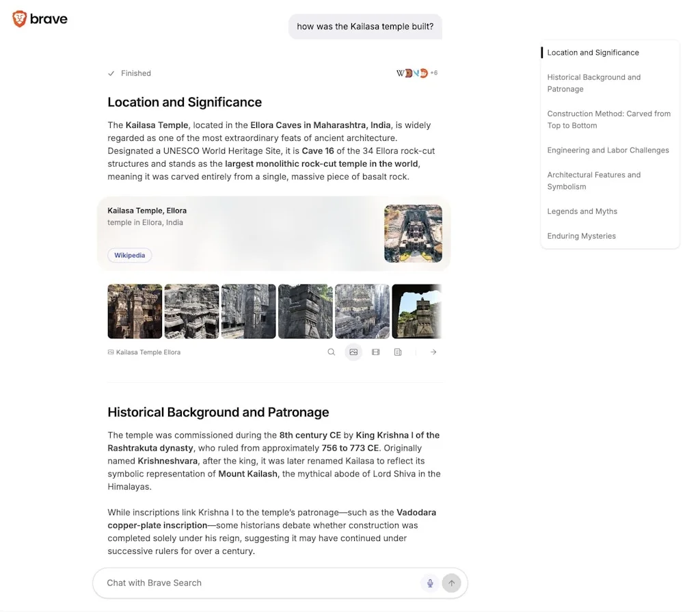The height and width of the screenshot is (612, 700).
Task: Activate the microphone for voice input
Action: [430, 583]
